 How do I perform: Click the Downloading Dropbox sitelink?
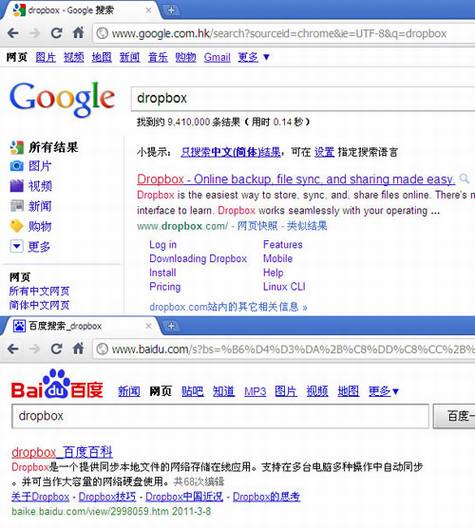tap(198, 259)
